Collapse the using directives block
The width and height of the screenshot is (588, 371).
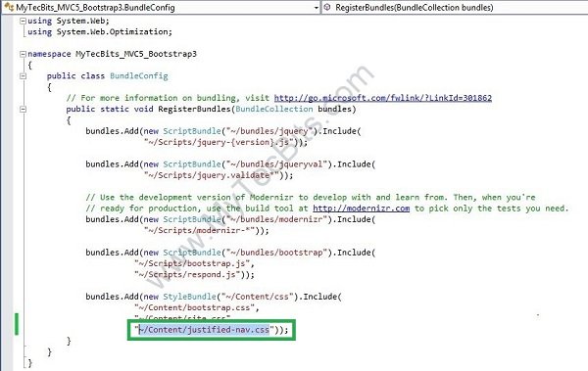point(23,21)
